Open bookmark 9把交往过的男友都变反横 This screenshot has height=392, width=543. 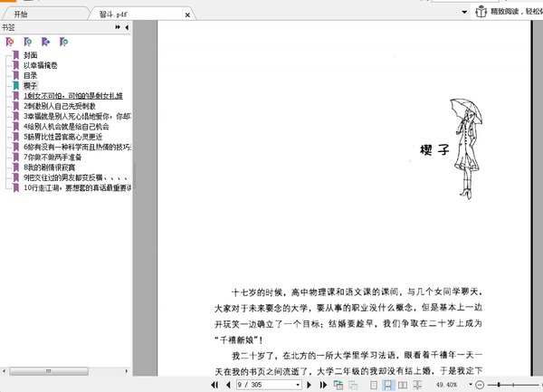click(75, 177)
